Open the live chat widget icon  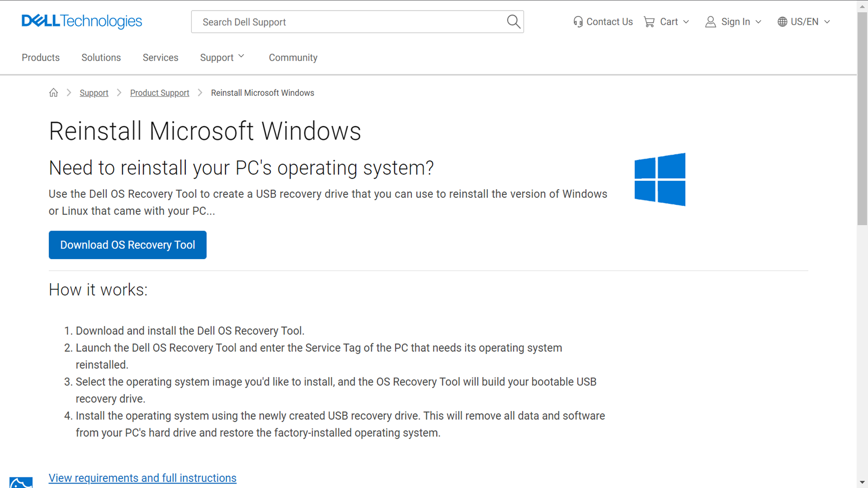[x=21, y=482]
